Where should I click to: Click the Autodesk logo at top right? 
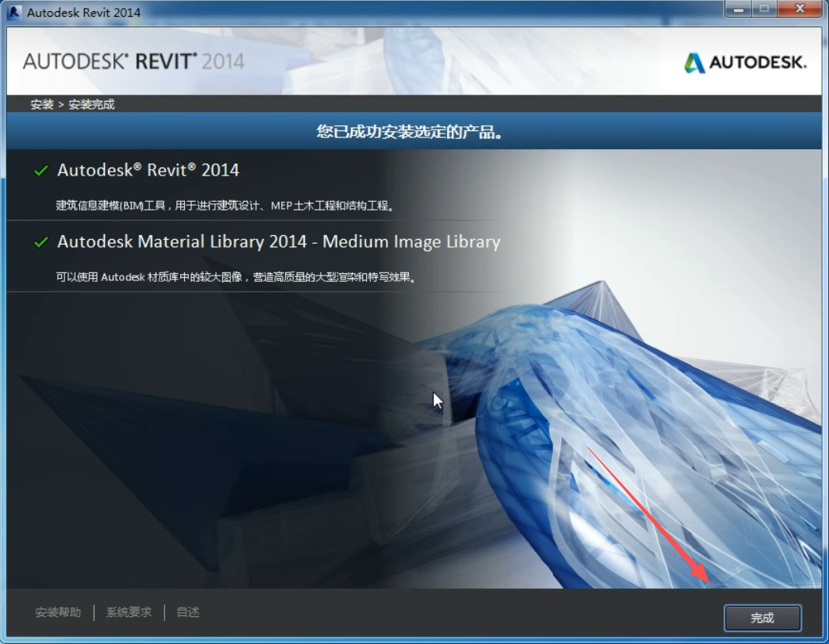(x=745, y=63)
